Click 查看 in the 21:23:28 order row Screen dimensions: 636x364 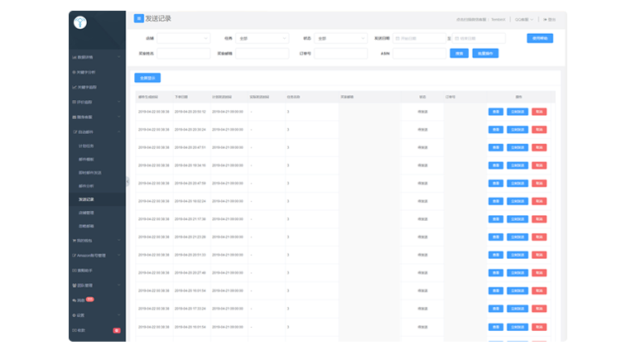496,237
